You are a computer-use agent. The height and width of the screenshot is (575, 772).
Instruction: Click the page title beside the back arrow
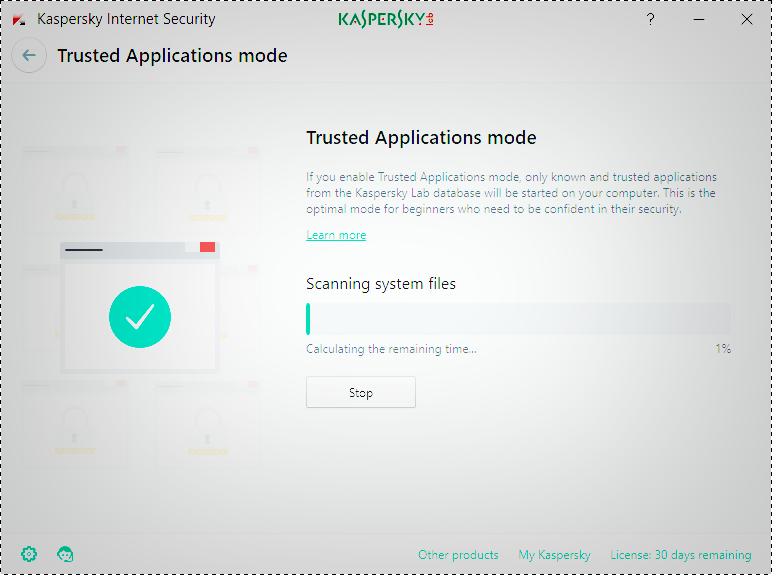point(172,56)
